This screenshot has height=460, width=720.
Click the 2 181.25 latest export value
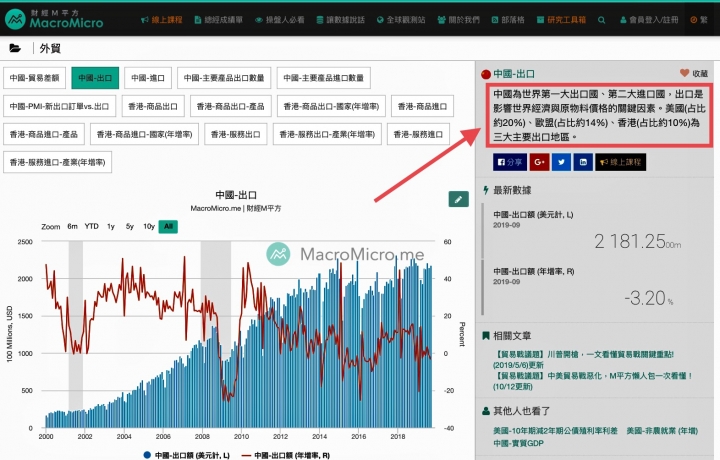point(637,241)
